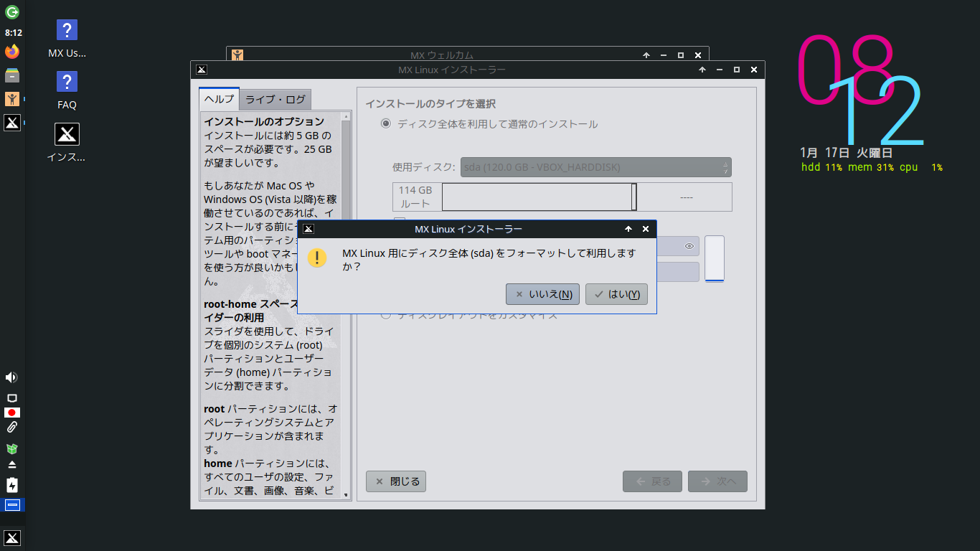This screenshot has width=980, height=551.
Task: Click the インストールのオプション help heading
Action: pos(264,121)
